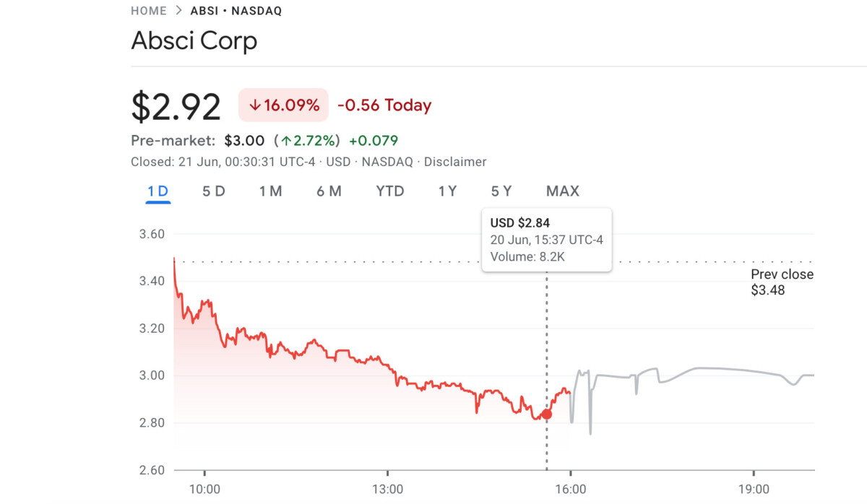Image resolution: width=867 pixels, height=504 pixels.
Task: Click the grey after-hours line at 19:00
Action: point(754,373)
